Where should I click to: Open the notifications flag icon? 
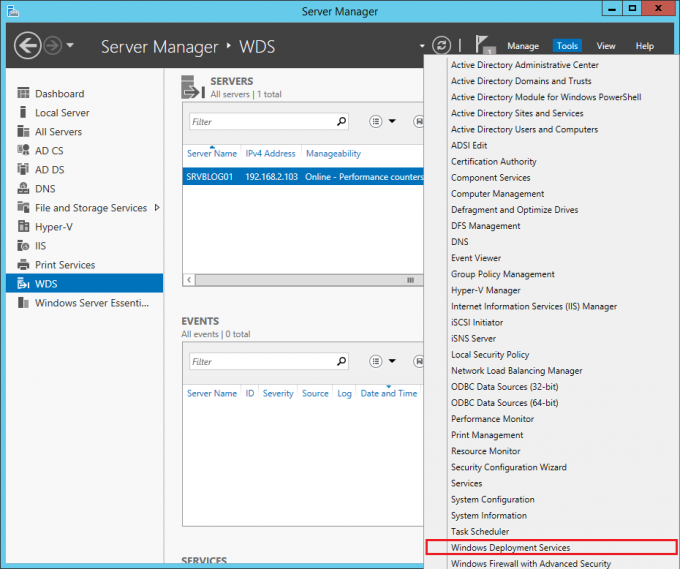click(483, 45)
